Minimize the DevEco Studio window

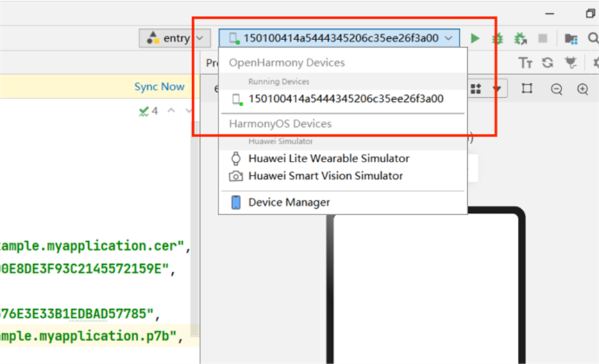pyautogui.click(x=550, y=14)
